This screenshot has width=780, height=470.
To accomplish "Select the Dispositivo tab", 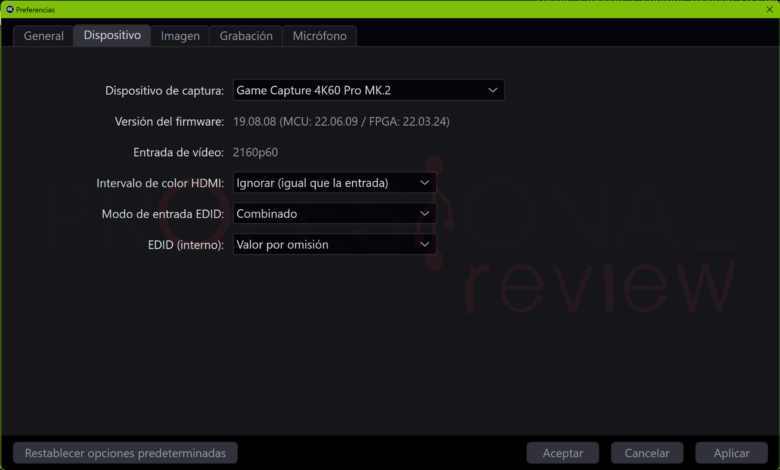I will [112, 35].
